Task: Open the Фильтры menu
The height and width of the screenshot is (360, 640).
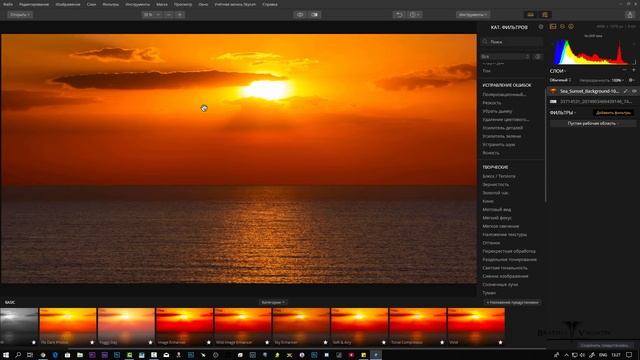Action: (x=111, y=4)
